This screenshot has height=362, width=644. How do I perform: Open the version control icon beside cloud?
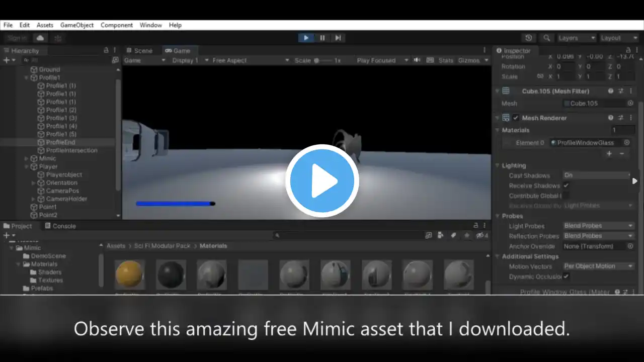pos(58,38)
